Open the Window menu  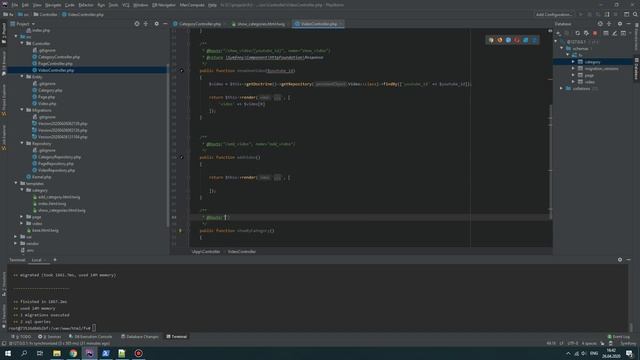tap(140, 5)
